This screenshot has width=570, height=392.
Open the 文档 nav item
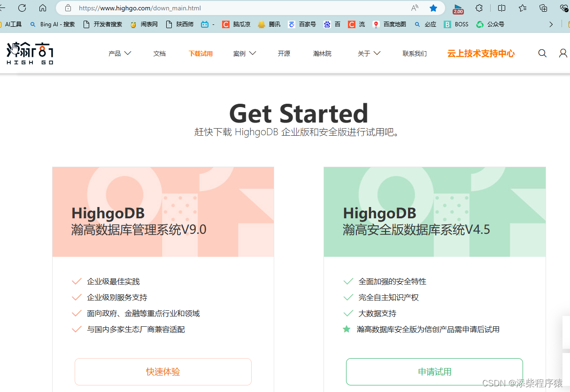point(160,54)
